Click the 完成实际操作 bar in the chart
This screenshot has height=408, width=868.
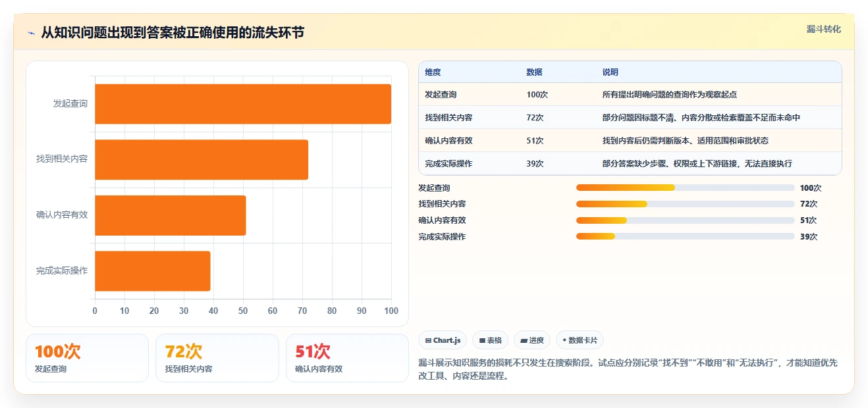(x=153, y=270)
